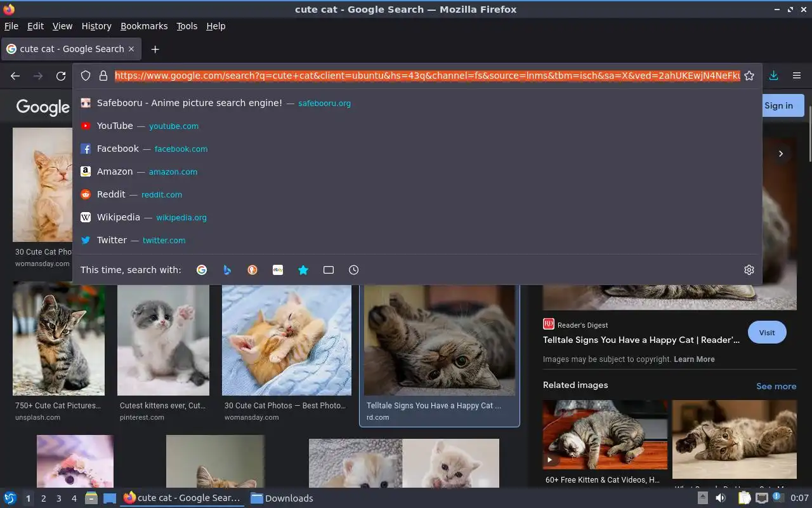View site security via padlock icon
The image size is (812, 508).
click(103, 76)
